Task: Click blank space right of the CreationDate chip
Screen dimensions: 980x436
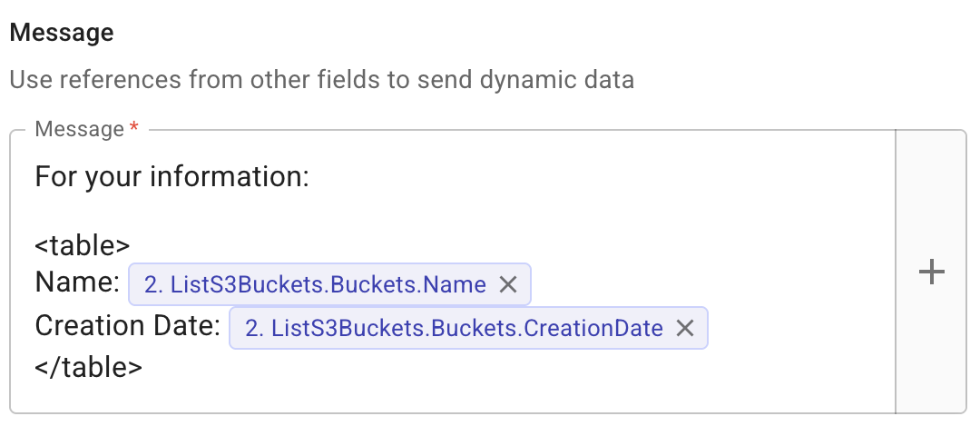Action: [799, 329]
